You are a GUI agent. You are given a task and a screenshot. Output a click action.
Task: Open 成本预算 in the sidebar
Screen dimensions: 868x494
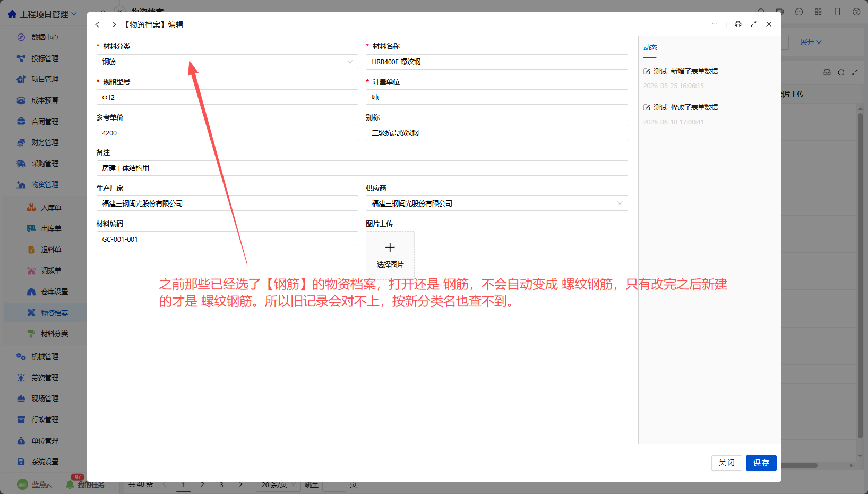(x=44, y=100)
